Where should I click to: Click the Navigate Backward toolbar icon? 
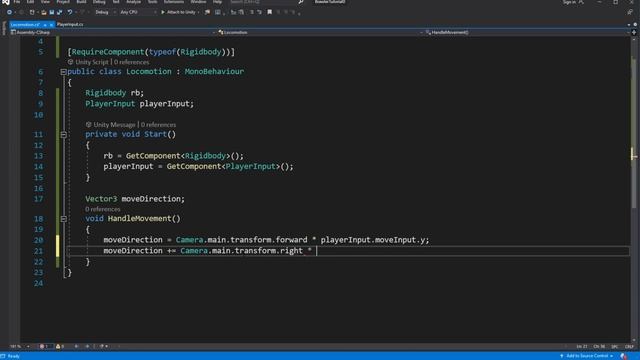tap(9, 12)
